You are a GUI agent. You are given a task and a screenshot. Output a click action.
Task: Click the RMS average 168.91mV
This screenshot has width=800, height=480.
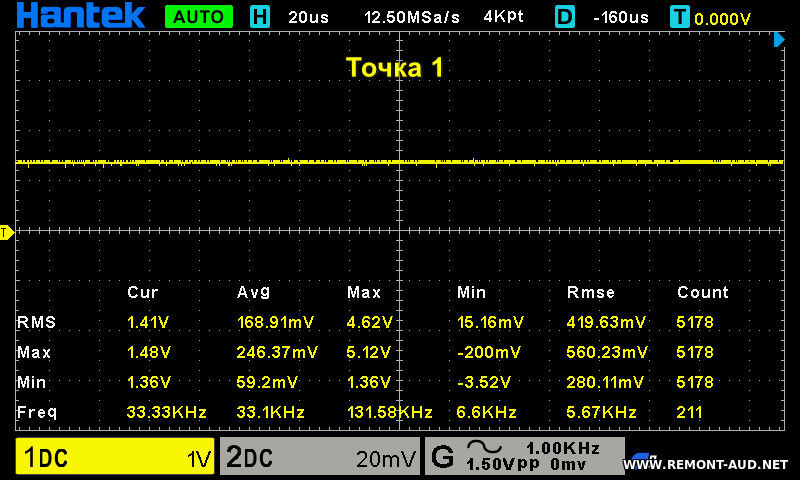(275, 322)
